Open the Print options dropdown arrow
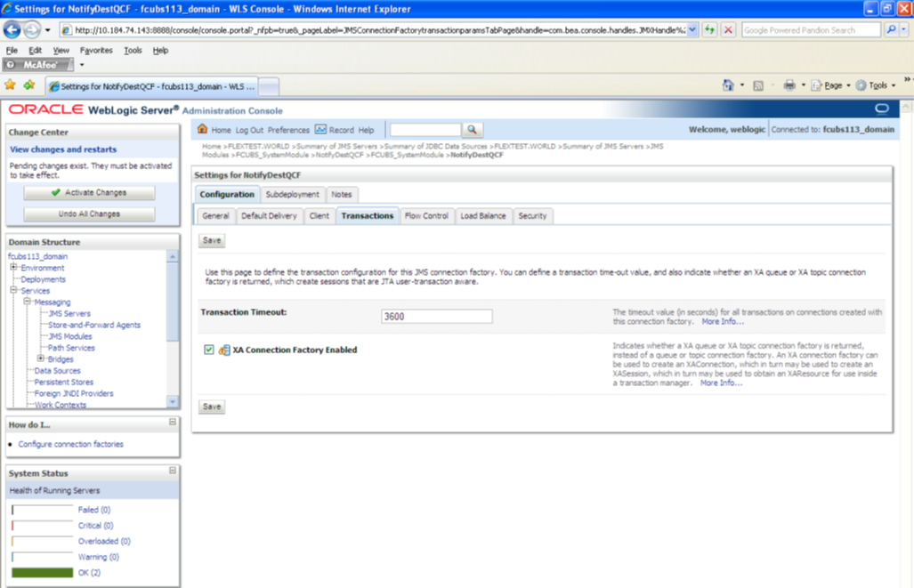This screenshot has height=588, width=914. click(803, 85)
